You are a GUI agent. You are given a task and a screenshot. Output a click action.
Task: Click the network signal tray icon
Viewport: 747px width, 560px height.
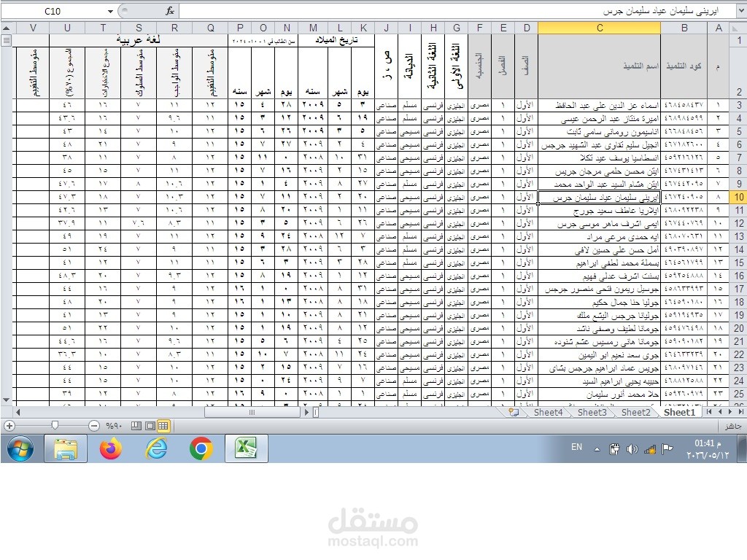(x=650, y=448)
